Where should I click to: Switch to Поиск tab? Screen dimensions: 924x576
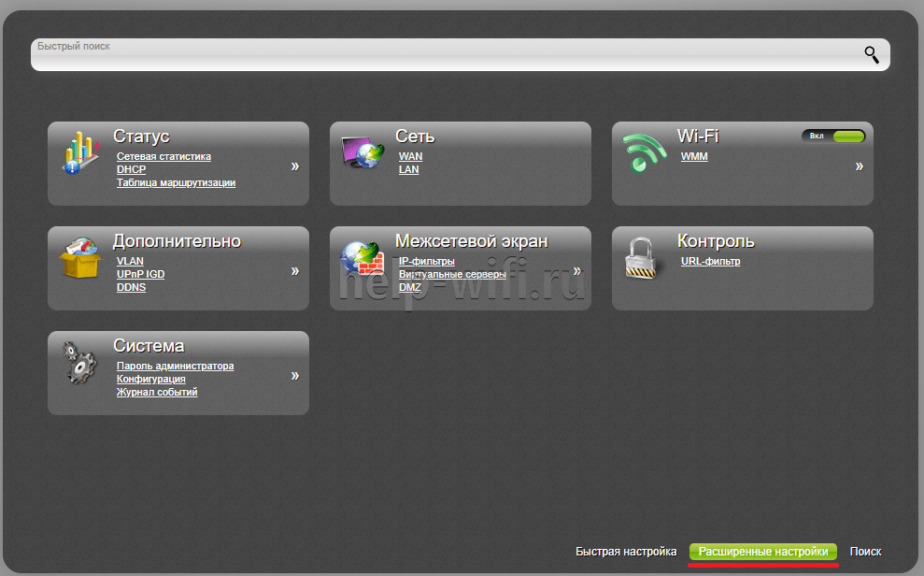[866, 552]
